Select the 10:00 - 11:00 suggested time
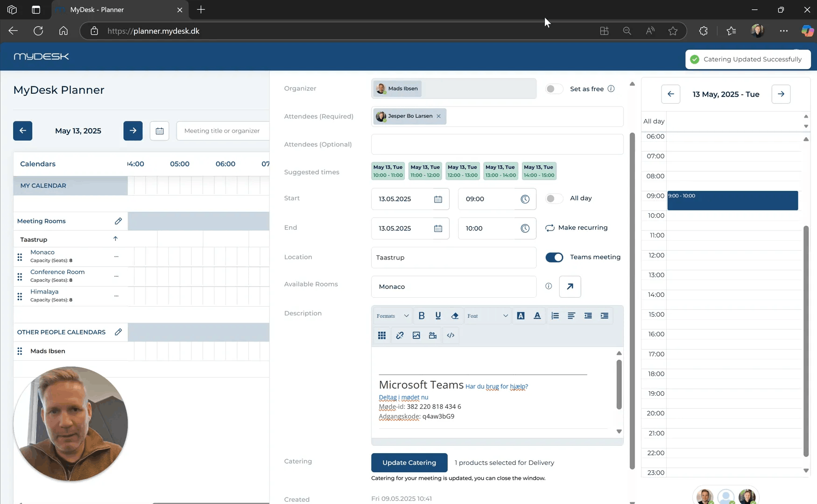817x504 pixels. (388, 171)
